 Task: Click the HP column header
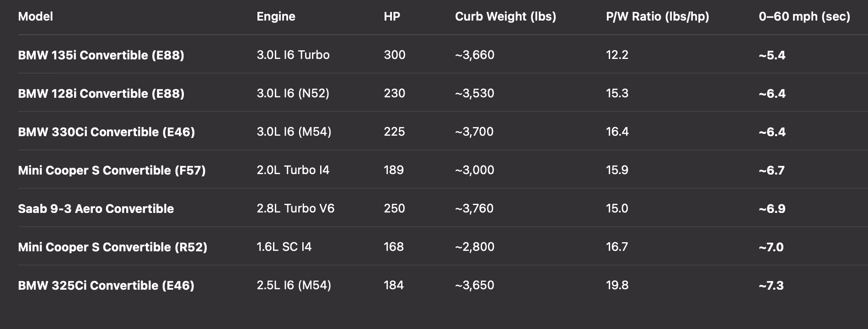point(392,16)
